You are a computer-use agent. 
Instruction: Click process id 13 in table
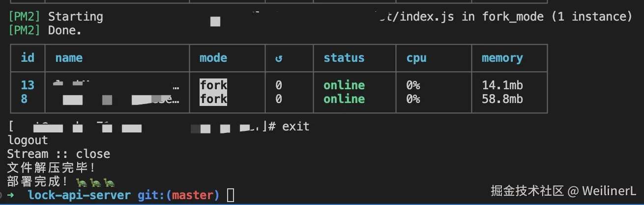[x=28, y=85]
